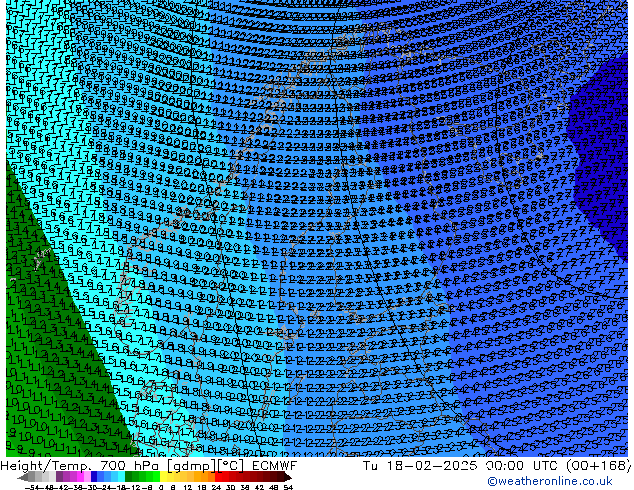Screen dimensions: 634x490
Task: Click the forecast date 'Tu 18-02-2025'
Action: pyautogui.click(x=420, y=466)
